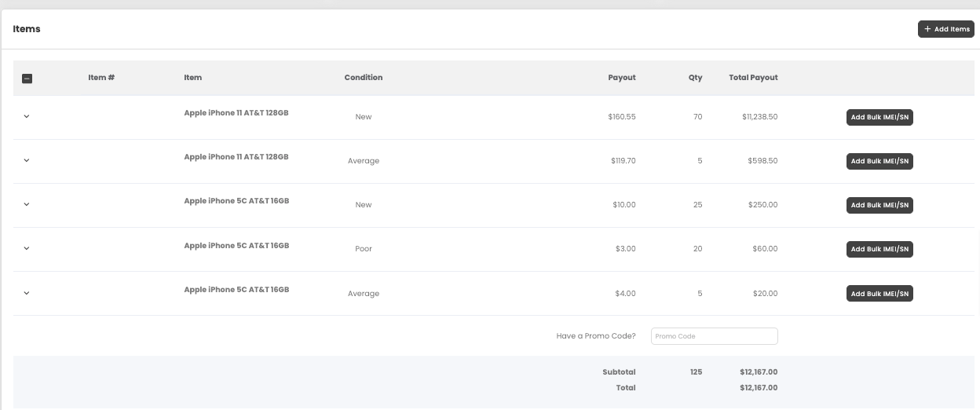
Task: Click the Qty column header
Action: 696,78
